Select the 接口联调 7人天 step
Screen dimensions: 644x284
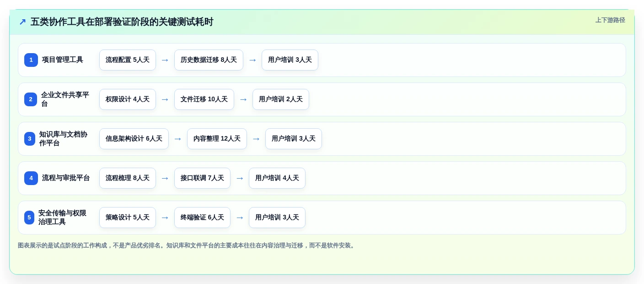[202, 178]
